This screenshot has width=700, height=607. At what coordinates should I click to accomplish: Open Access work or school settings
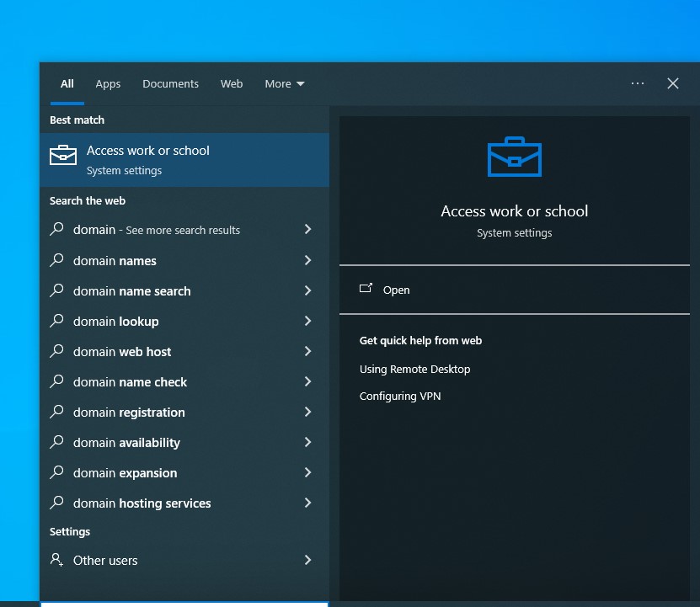click(148, 160)
